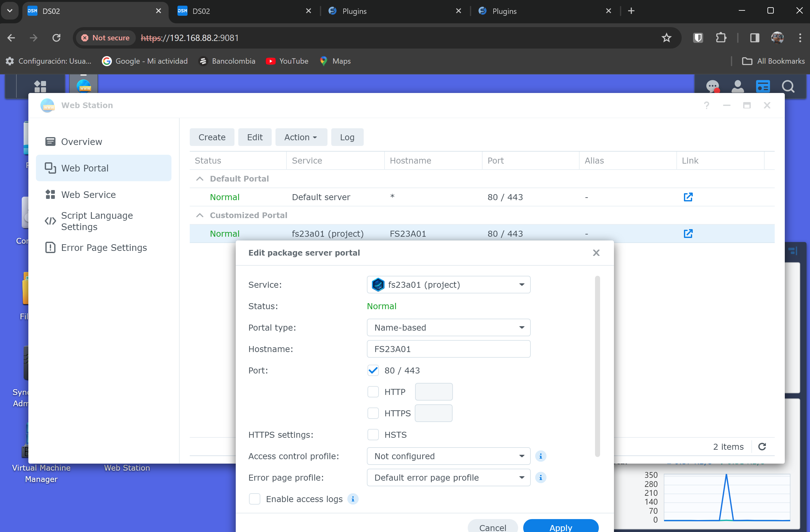The height and width of the screenshot is (532, 810).
Task: Show info for Access control profile
Action: tap(541, 456)
